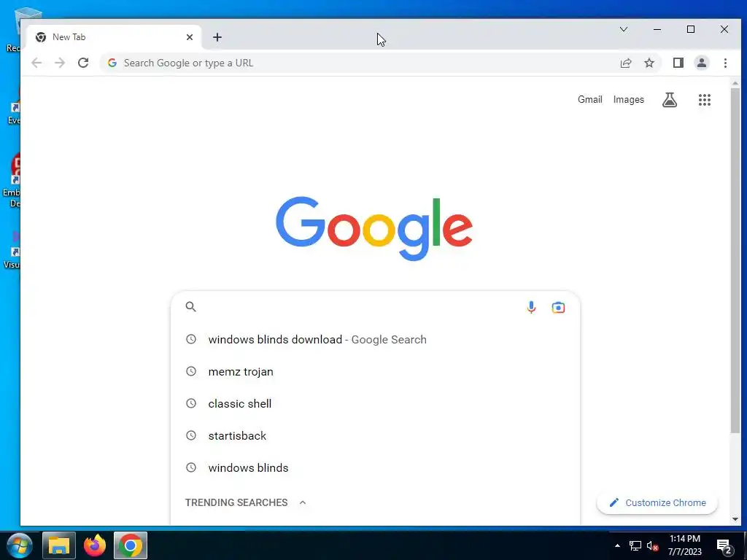Open the Google apps grid
747x560 pixels.
point(705,99)
